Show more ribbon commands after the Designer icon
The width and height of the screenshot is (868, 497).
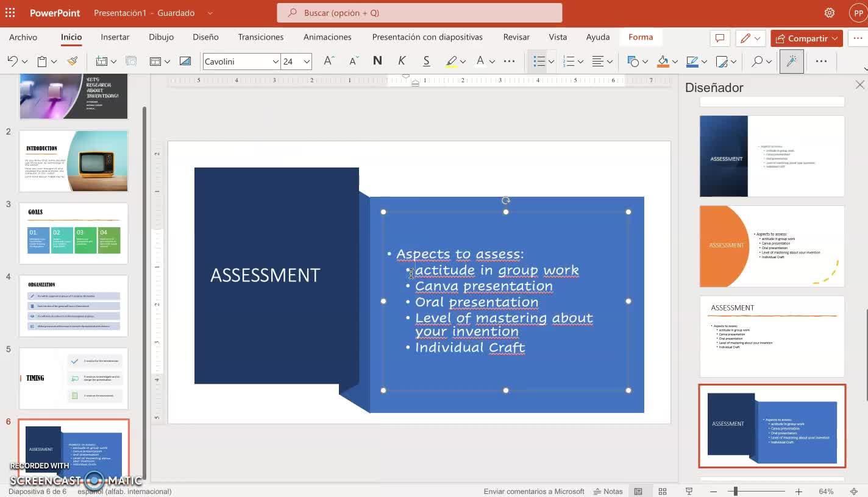pos(821,61)
